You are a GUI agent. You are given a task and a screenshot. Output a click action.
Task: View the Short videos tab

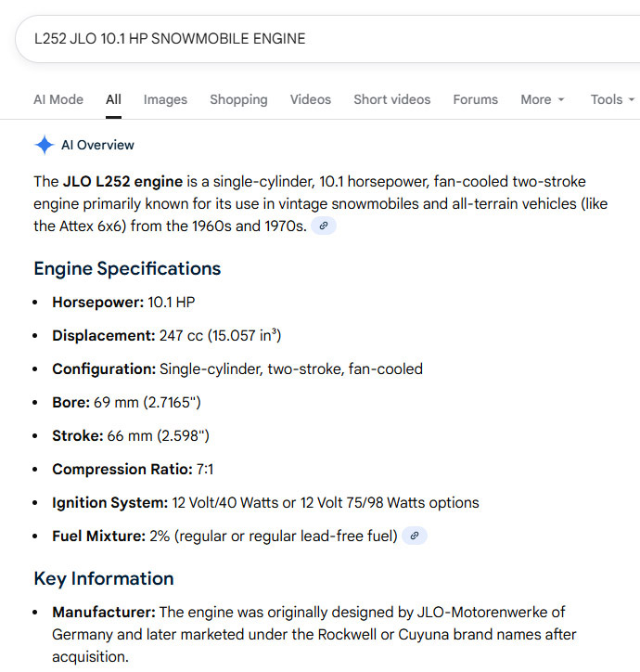click(x=391, y=99)
